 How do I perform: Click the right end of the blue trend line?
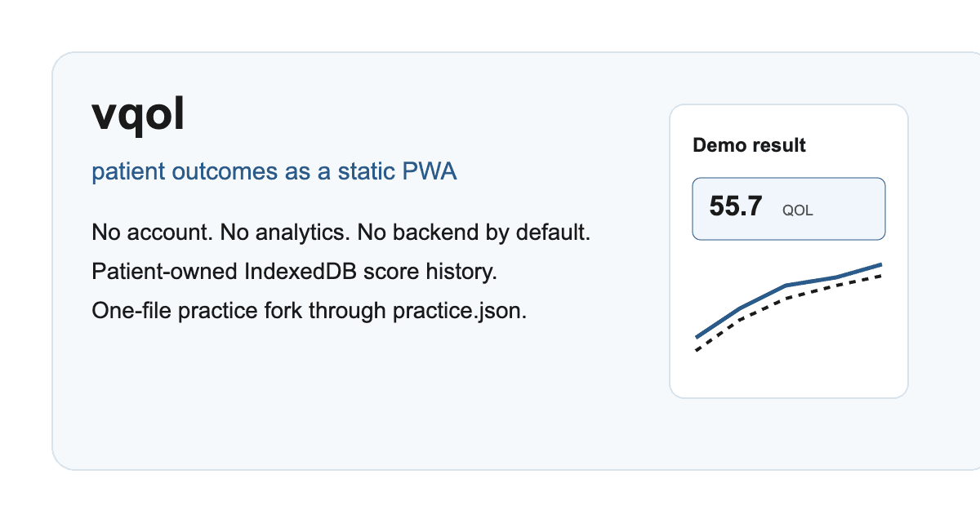point(880,264)
